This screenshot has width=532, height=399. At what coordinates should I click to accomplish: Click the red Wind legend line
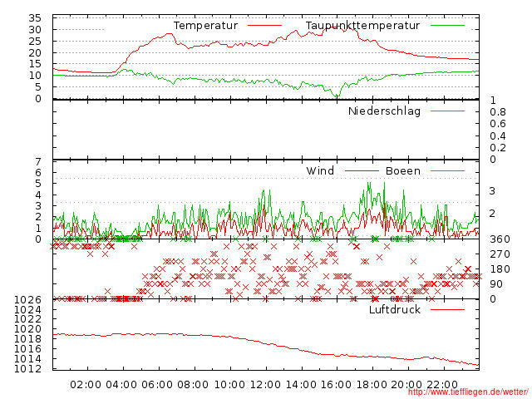[362, 171]
